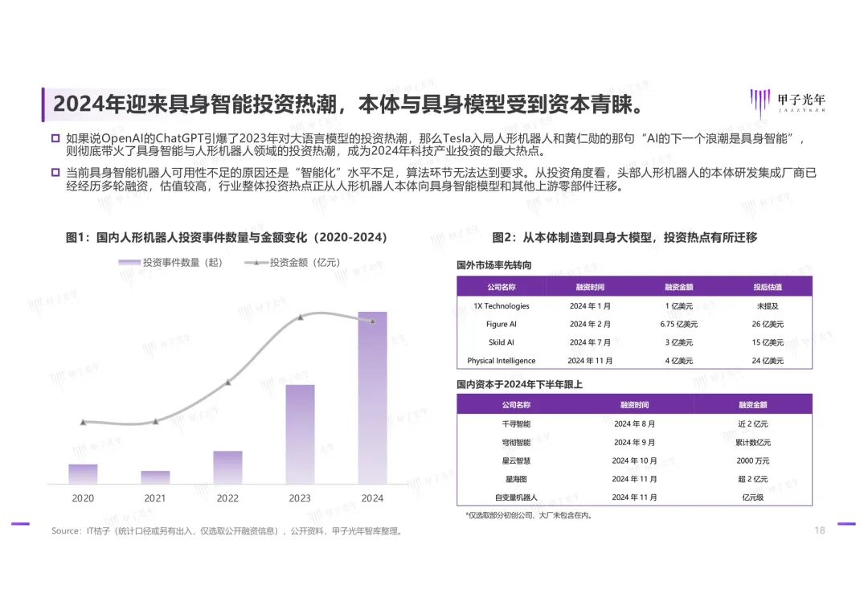
Task: Click the legend entry 投资金额（亿元）
Action: [x=293, y=263]
